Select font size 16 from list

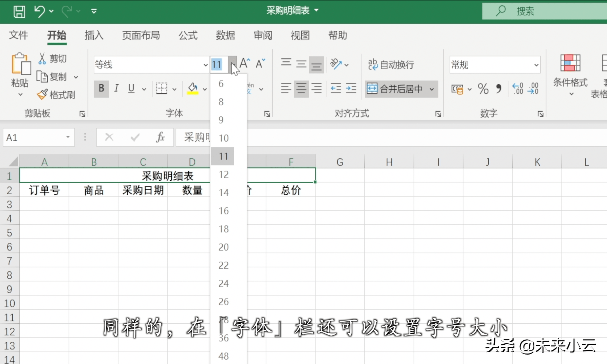[x=224, y=211]
